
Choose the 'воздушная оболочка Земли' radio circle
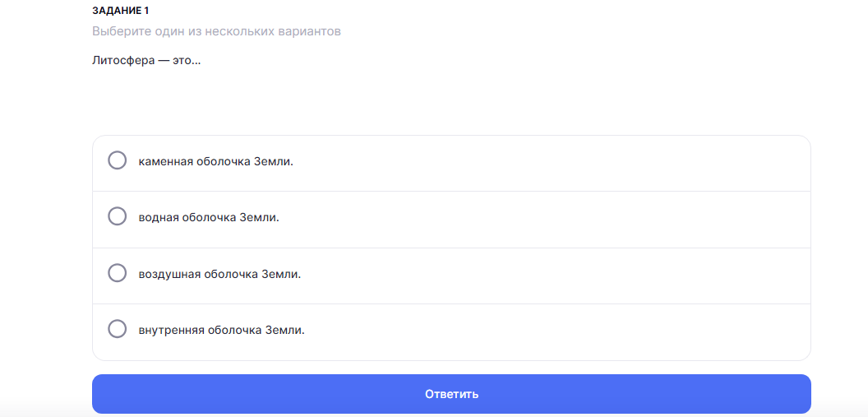pos(117,272)
